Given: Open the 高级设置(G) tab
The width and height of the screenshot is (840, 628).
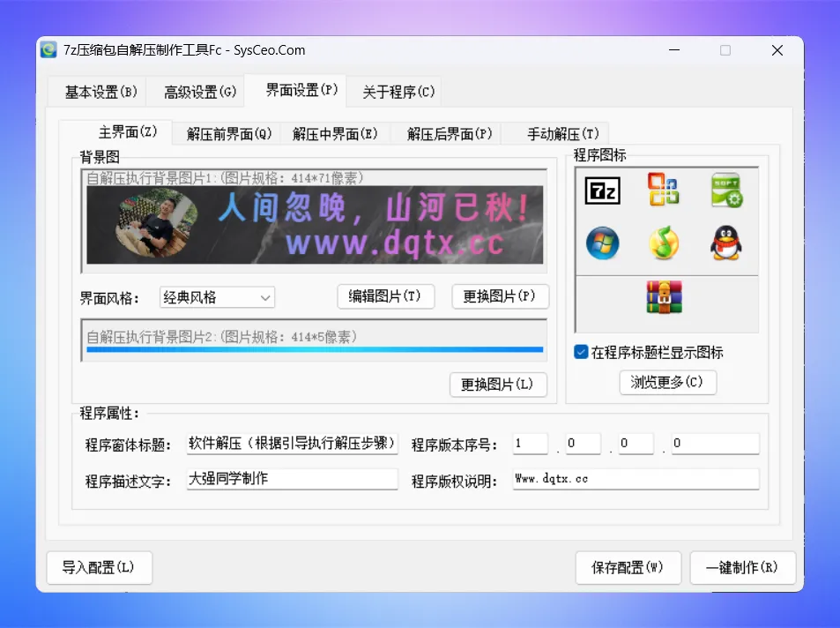Looking at the screenshot, I should pos(200,92).
